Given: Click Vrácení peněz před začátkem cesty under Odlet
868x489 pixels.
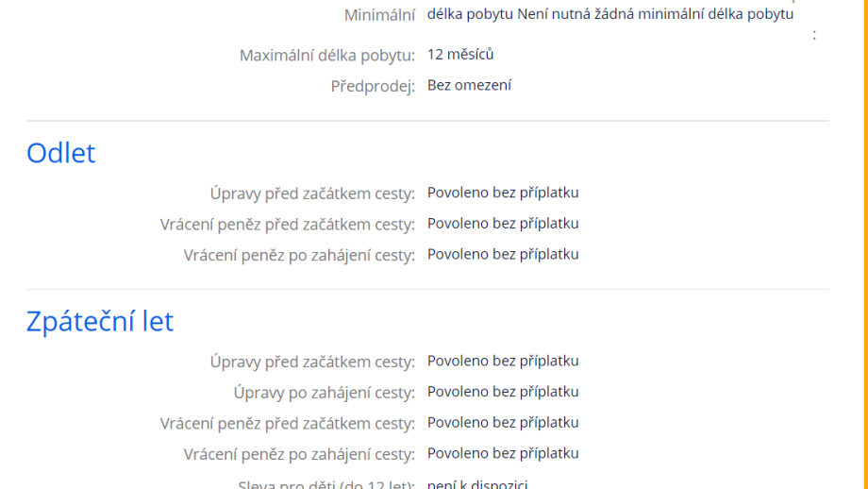Looking at the screenshot, I should pos(287,224).
